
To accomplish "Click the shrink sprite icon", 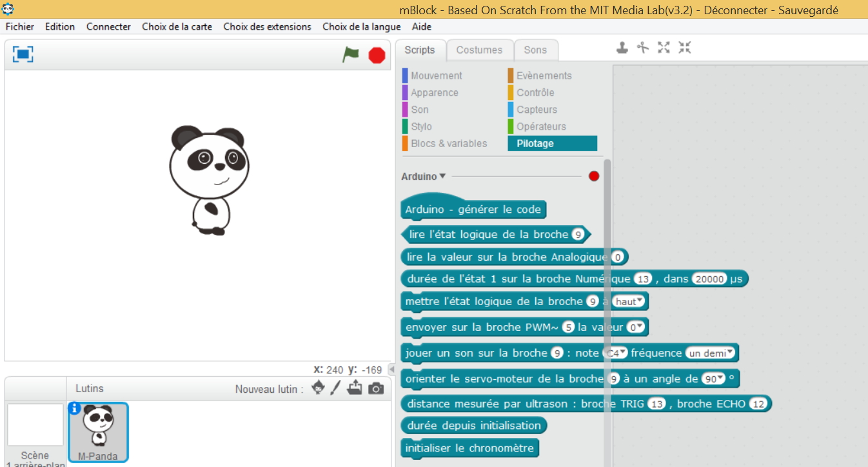I will (684, 48).
